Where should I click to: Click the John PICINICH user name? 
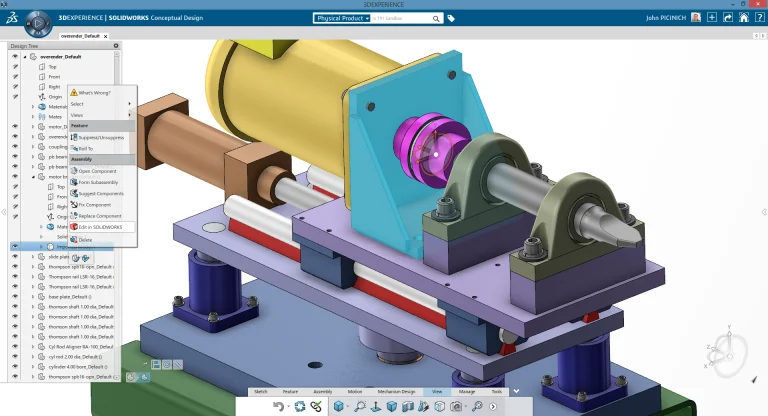click(x=667, y=18)
